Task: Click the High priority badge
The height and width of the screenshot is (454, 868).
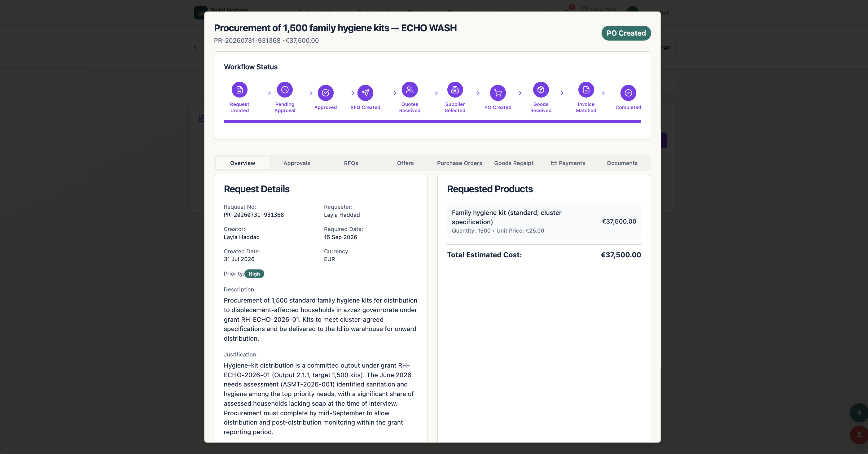Action: coord(254,274)
